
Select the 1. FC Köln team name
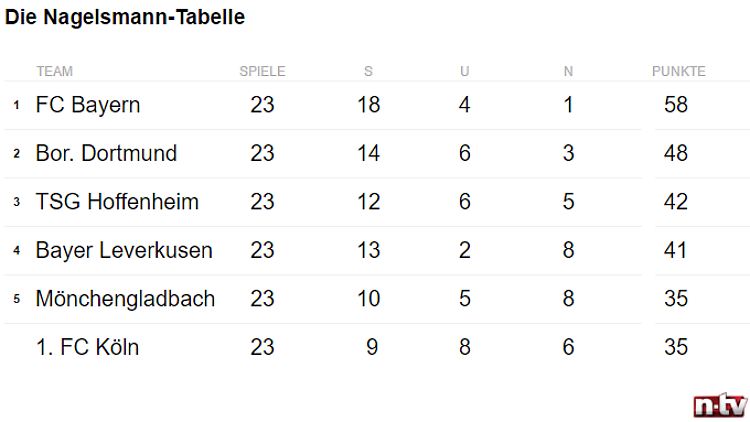[x=88, y=347]
